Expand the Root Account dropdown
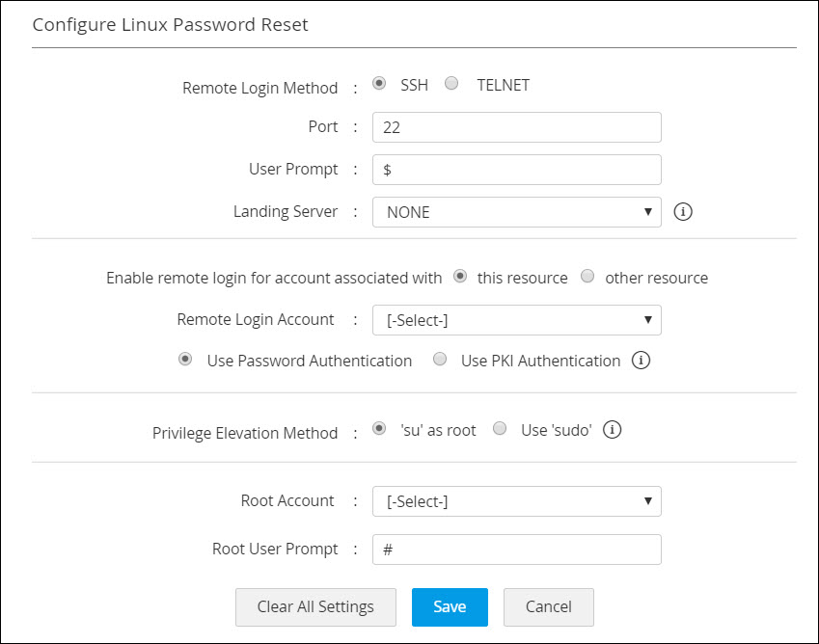 pos(516,501)
